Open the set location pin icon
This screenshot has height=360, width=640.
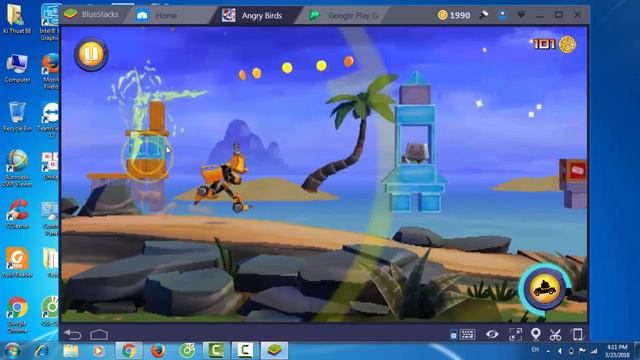(x=536, y=334)
